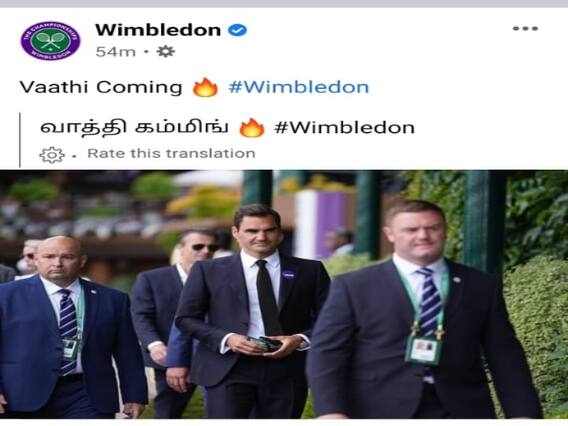Open the three-dot post options menu
The image size is (568, 426).
tap(525, 28)
